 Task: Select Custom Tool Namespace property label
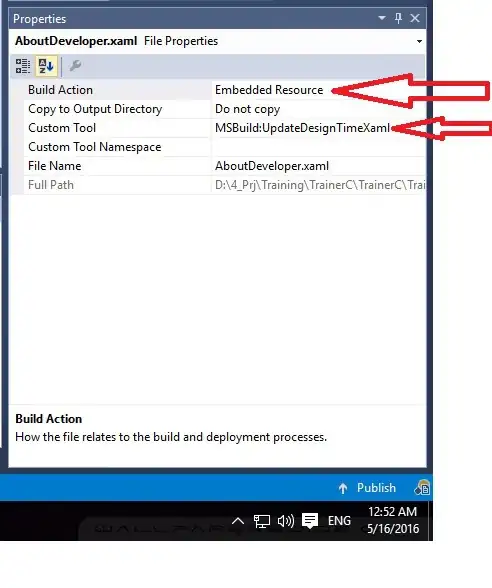click(95, 147)
